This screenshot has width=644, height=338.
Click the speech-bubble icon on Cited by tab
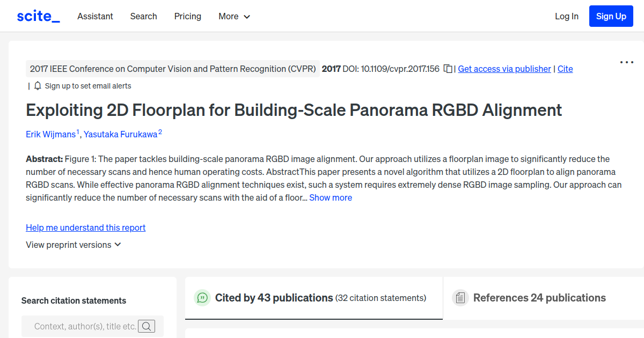(x=202, y=298)
